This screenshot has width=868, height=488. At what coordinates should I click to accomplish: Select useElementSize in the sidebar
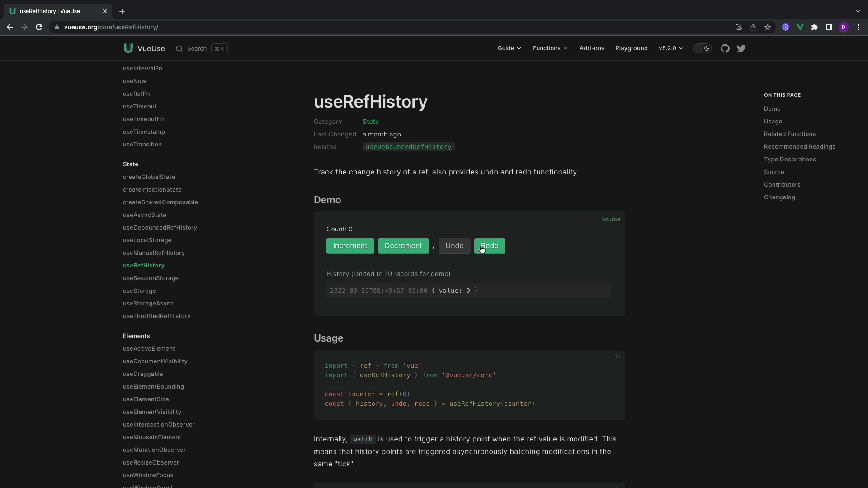pyautogui.click(x=146, y=399)
